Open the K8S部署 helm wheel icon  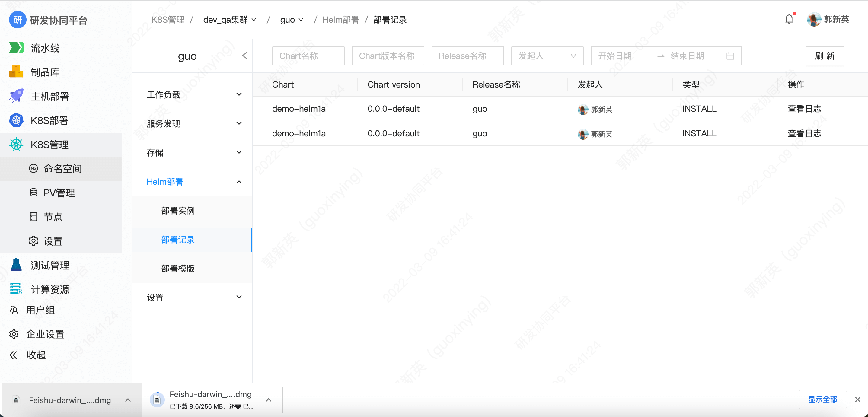click(x=16, y=120)
